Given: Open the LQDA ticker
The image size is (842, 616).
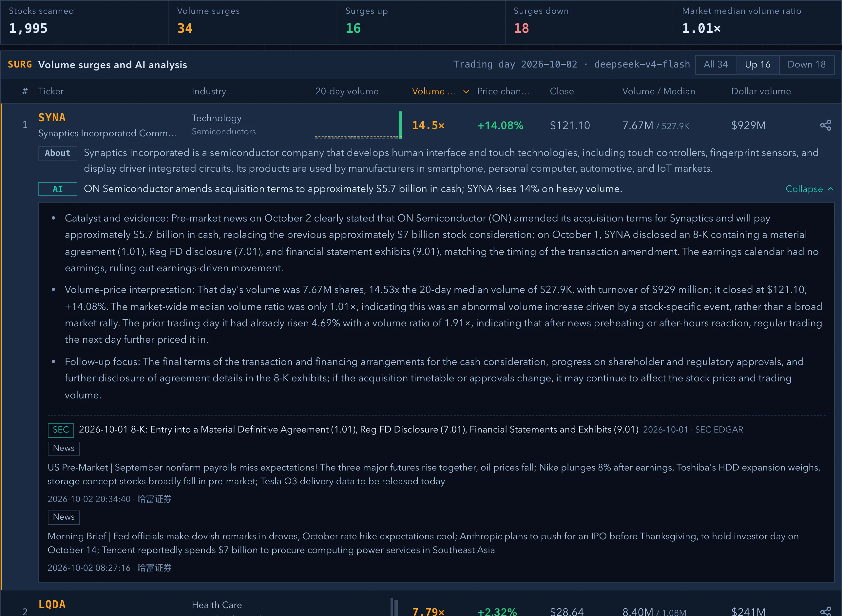Looking at the screenshot, I should click(52, 605).
